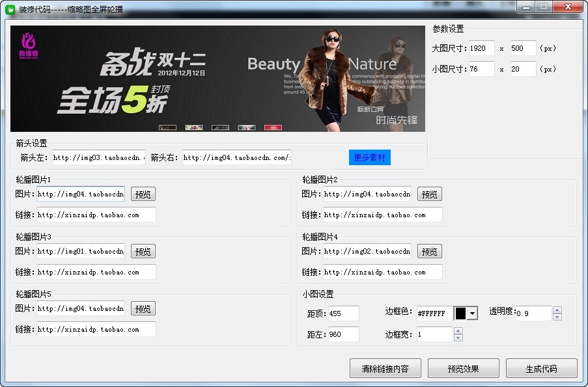
Task: Minimize the 装修代码 window
Action: (525, 7)
